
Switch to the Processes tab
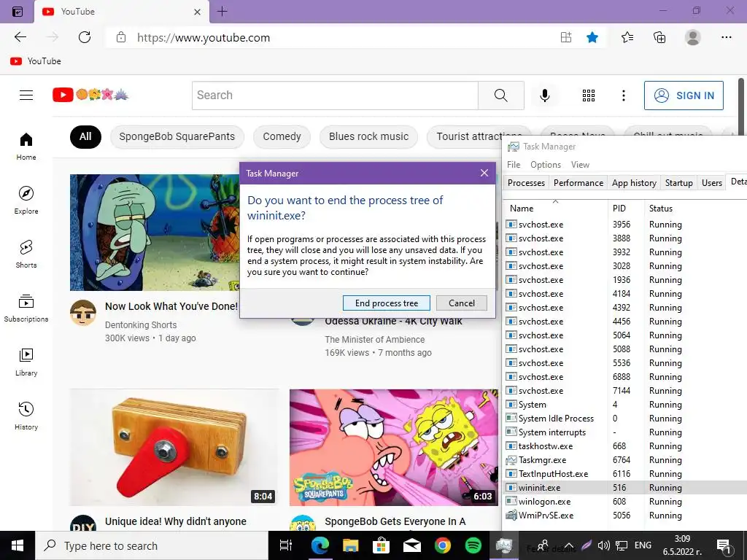526,183
